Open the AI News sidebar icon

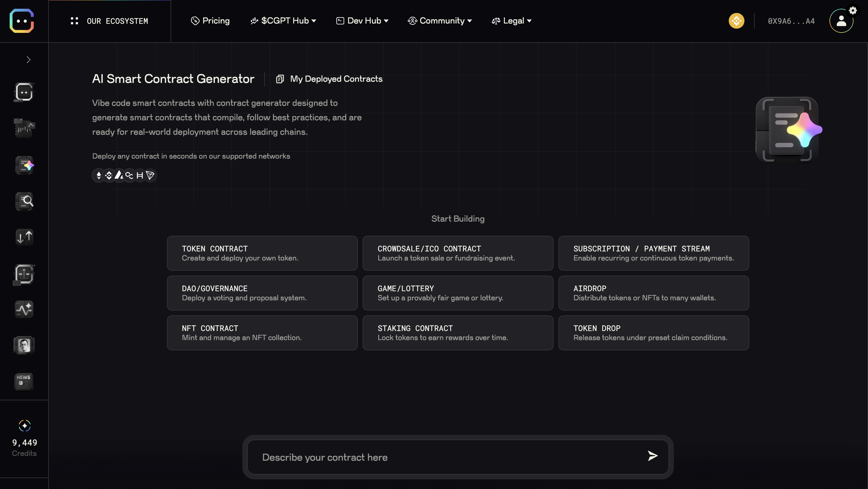pyautogui.click(x=24, y=381)
